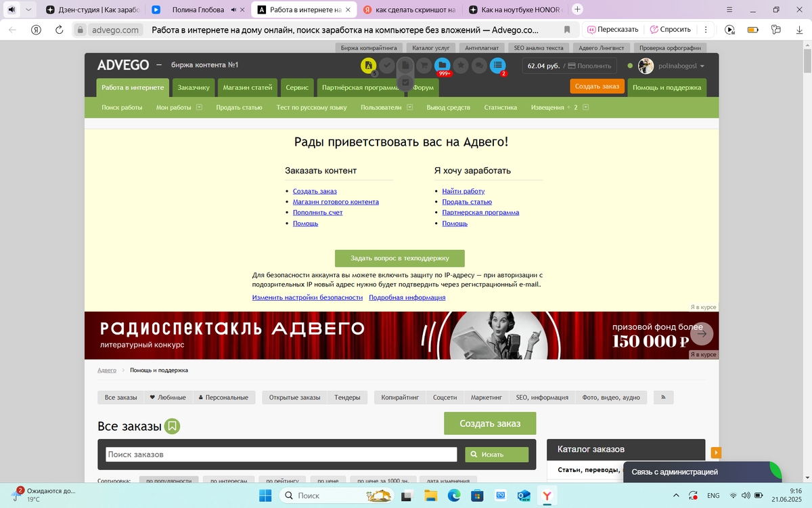Click the RSS feed icon button
812x508 pixels.
pyautogui.click(x=663, y=398)
